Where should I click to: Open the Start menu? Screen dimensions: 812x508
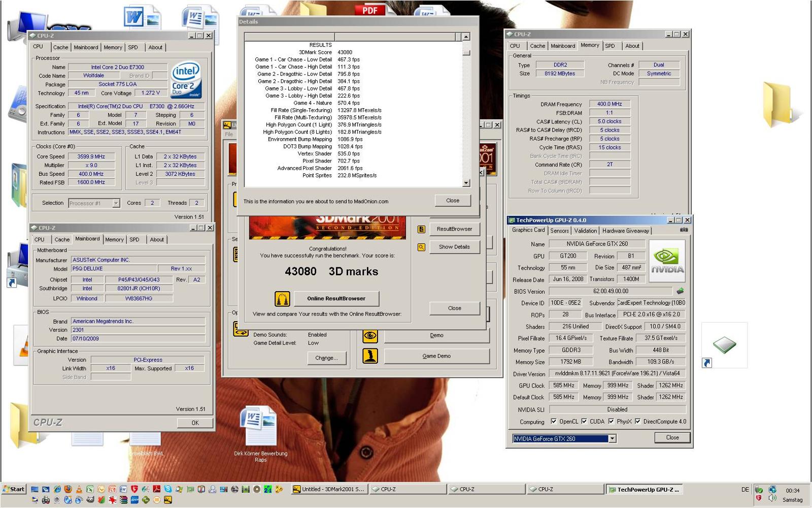tap(14, 489)
